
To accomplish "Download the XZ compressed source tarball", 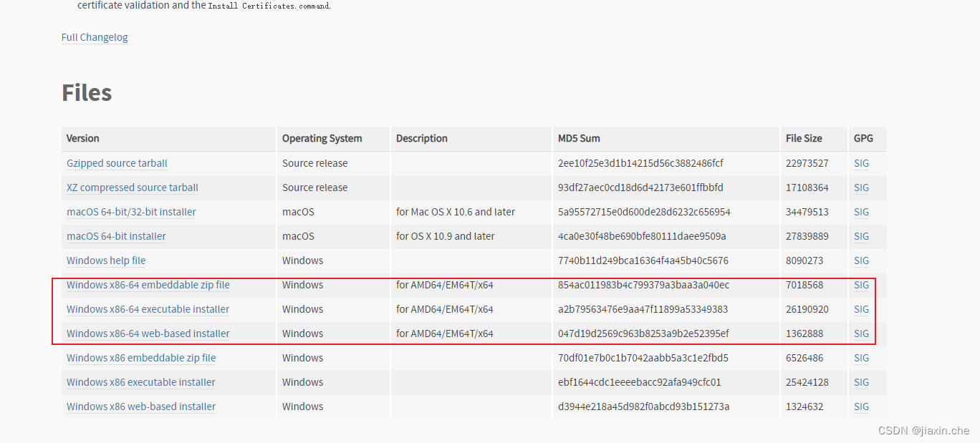I will click(132, 188).
